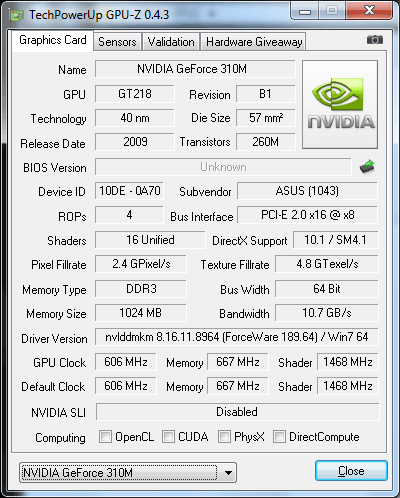
Task: Click the camera screenshot icon
Action: [x=375, y=40]
